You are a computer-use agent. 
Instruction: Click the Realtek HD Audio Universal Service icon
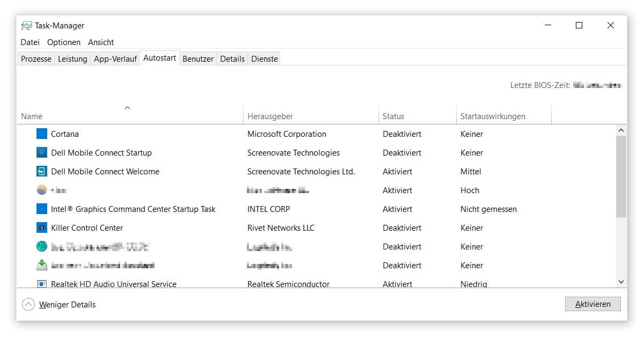[x=42, y=284]
